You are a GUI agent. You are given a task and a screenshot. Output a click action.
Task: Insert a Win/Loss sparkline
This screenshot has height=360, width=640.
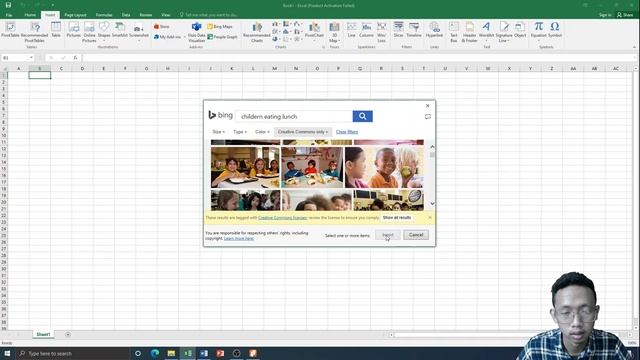pos(381,32)
